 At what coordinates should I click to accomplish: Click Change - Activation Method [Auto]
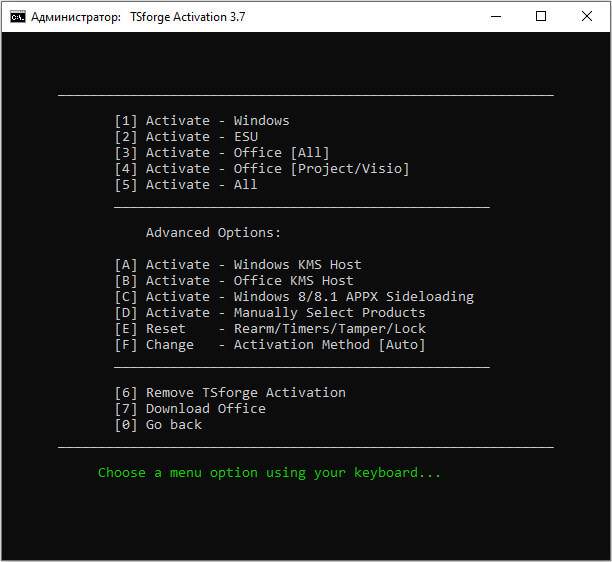click(x=270, y=345)
